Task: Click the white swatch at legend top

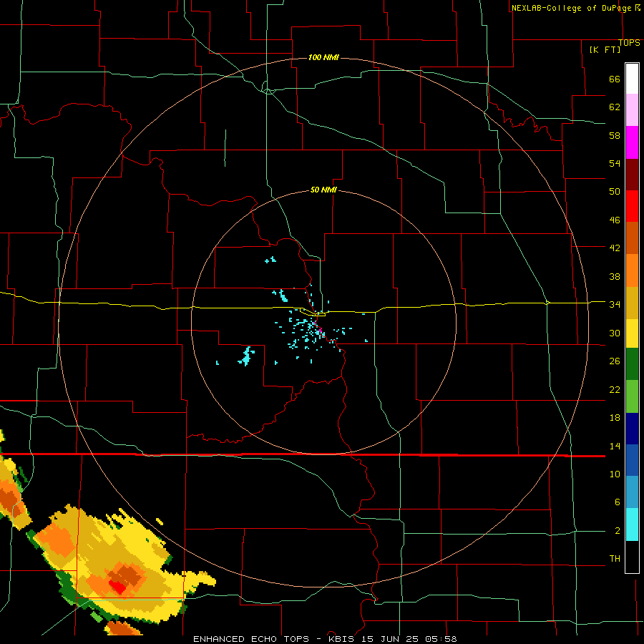Action: [632, 79]
